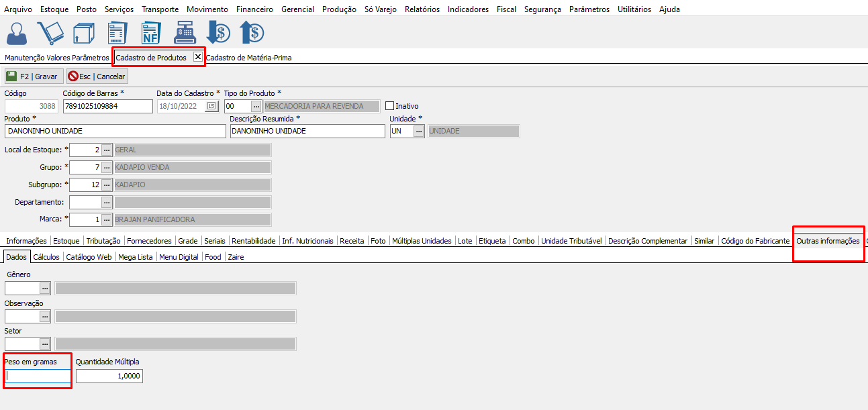Viewport: 868px width, 410px height.
Task: Toggle the Inativo checkbox
Action: coord(389,106)
